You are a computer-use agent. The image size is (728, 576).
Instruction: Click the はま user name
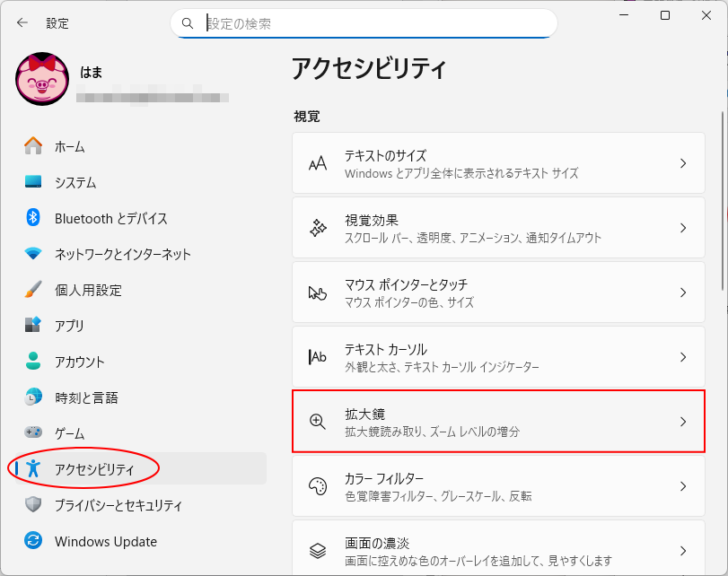coord(91,72)
